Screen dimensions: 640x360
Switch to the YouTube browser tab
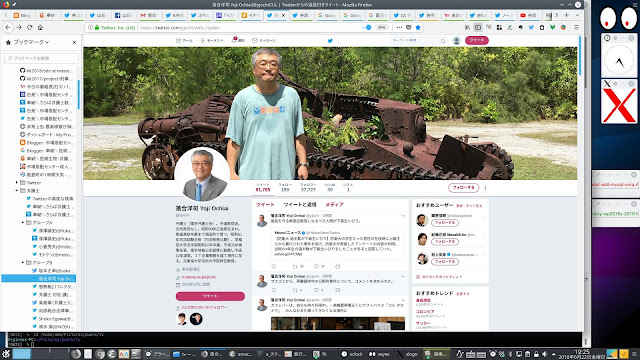point(529,15)
